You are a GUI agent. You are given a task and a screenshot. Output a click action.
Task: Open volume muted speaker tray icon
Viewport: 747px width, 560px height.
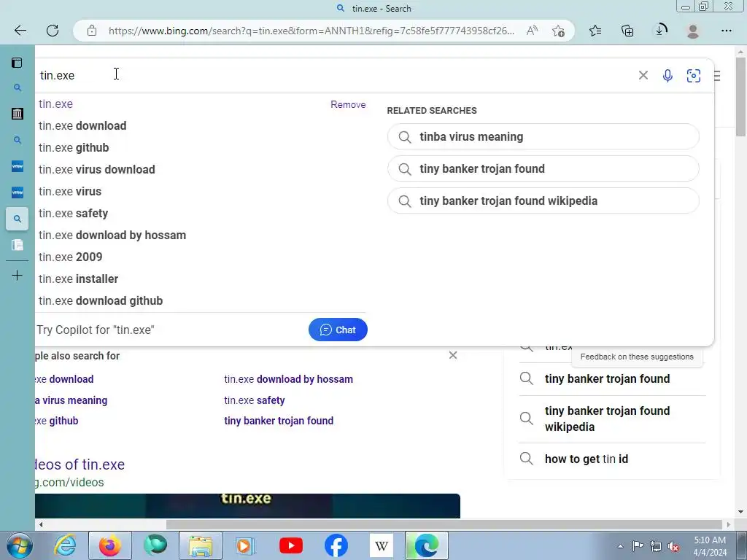[x=673, y=546]
